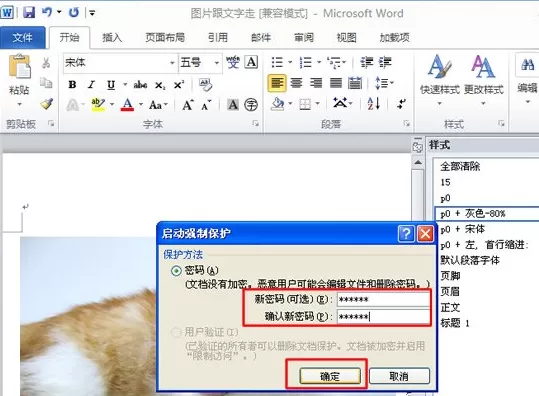539x396 pixels.
Task: Click the Sort A-Z icon
Action: pyautogui.click(x=374, y=103)
